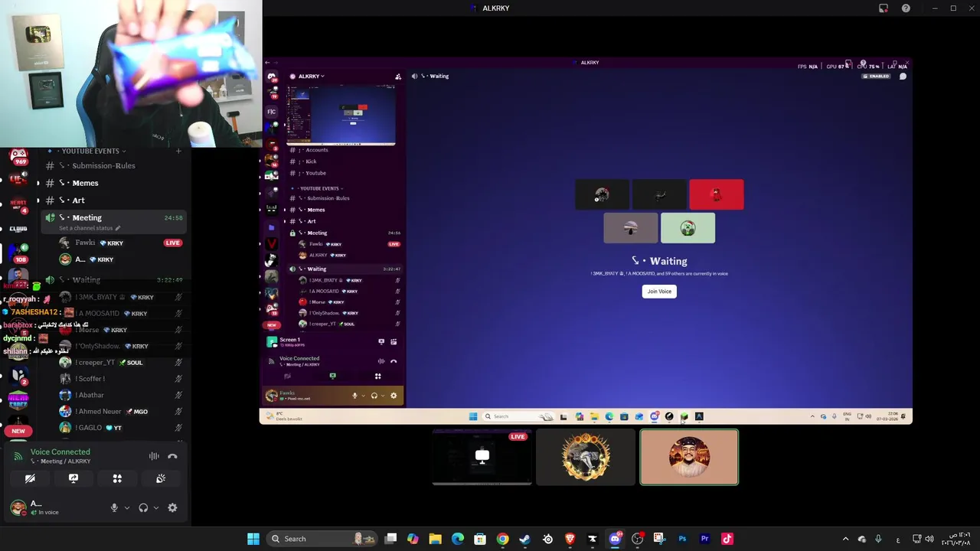The image size is (980, 551).
Task: Click Join Voice in streamed window
Action: click(x=659, y=291)
